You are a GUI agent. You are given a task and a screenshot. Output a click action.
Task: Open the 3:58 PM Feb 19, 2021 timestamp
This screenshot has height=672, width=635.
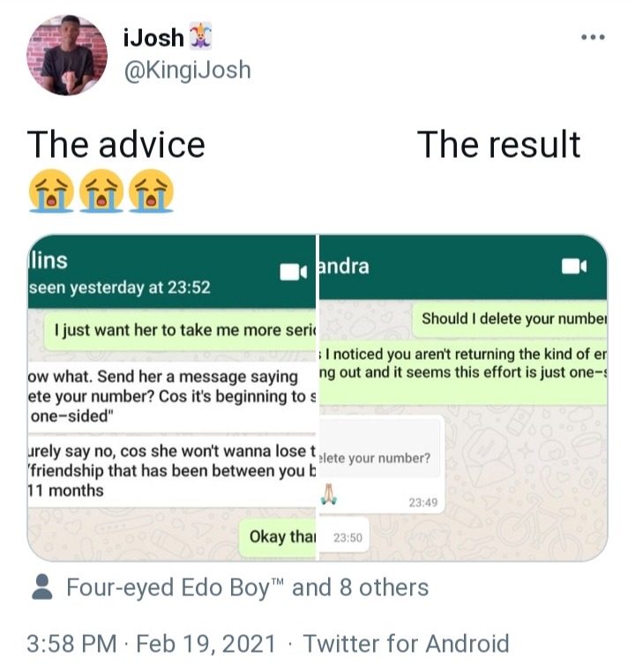pyautogui.click(x=151, y=643)
